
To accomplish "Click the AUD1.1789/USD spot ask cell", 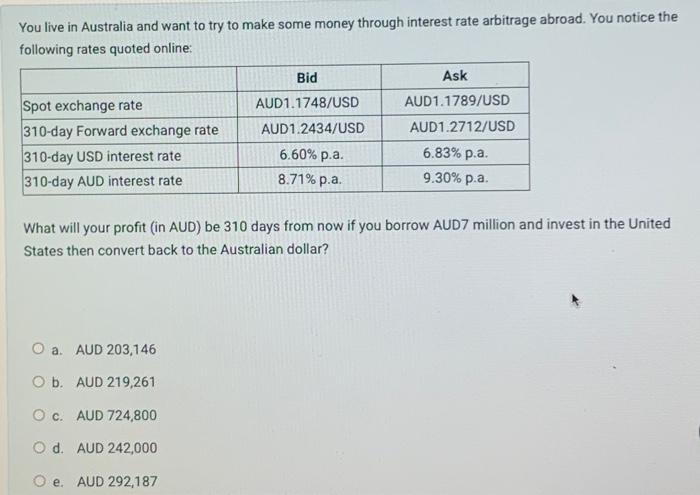I will (457, 100).
